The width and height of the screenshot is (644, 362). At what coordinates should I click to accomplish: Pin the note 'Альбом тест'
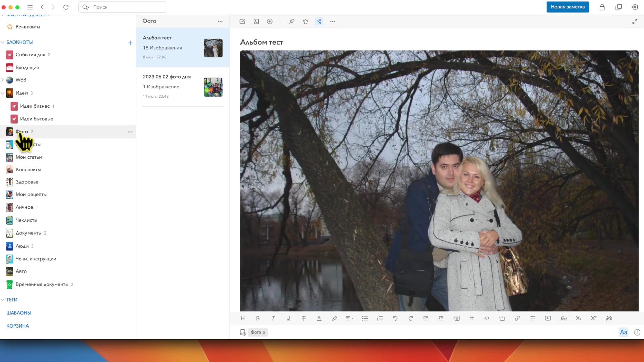coord(292,21)
